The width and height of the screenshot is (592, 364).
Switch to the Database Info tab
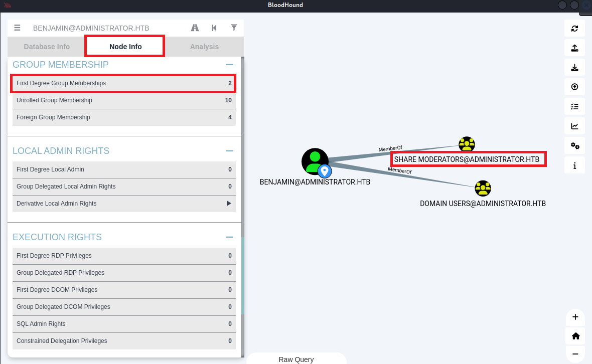(x=47, y=47)
